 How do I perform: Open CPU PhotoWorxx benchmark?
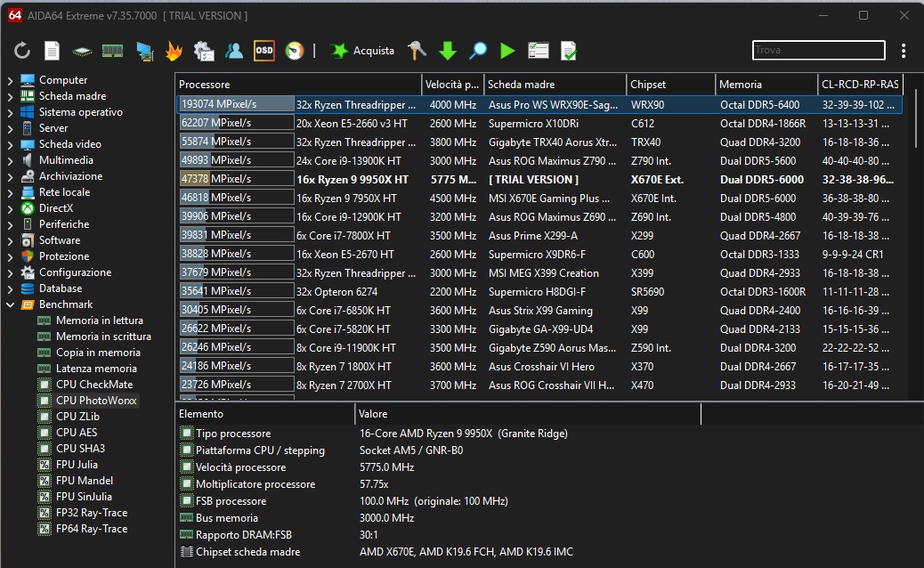(x=96, y=400)
